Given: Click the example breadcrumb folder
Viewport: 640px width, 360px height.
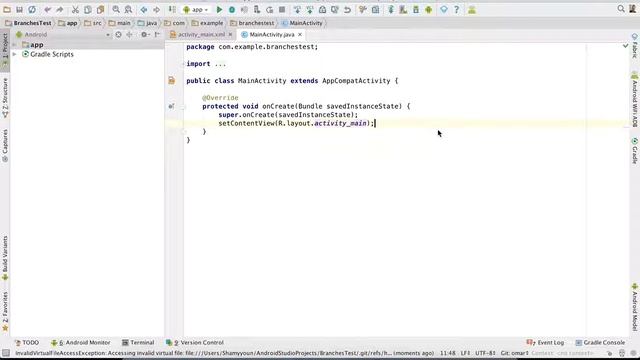Looking at the screenshot, I should (207, 23).
